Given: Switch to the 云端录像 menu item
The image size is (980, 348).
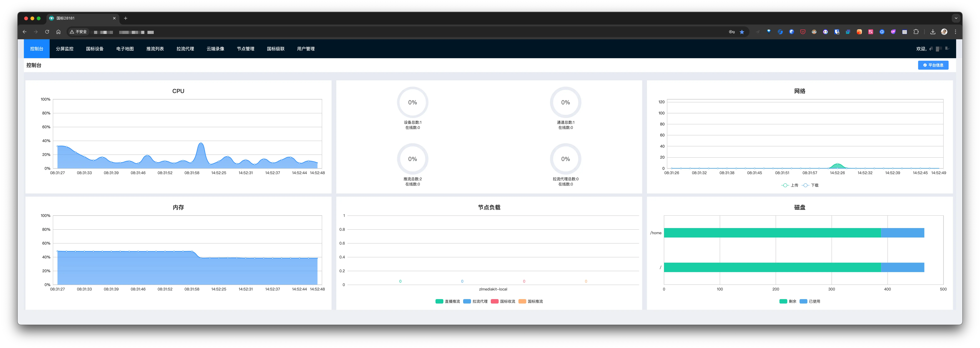Looking at the screenshot, I should 215,49.
